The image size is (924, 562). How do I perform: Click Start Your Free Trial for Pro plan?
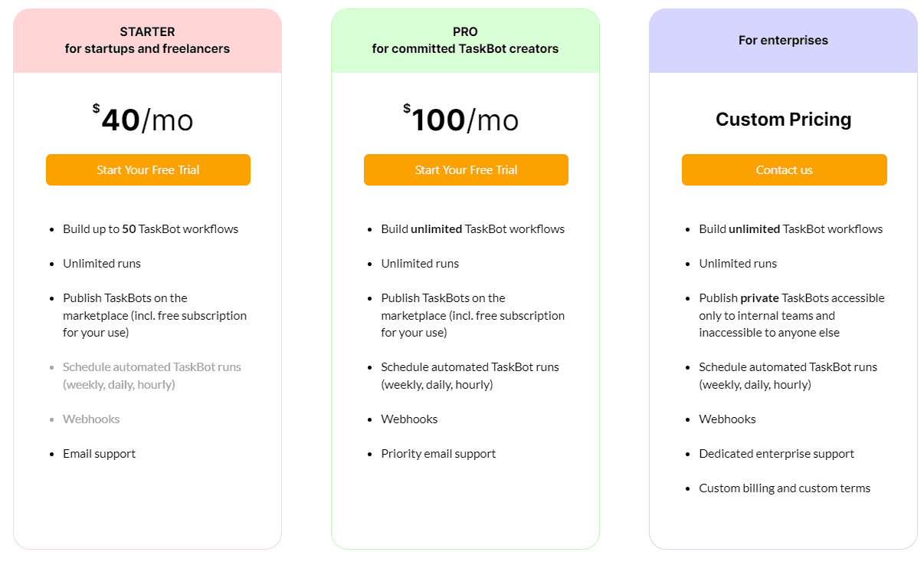[466, 169]
